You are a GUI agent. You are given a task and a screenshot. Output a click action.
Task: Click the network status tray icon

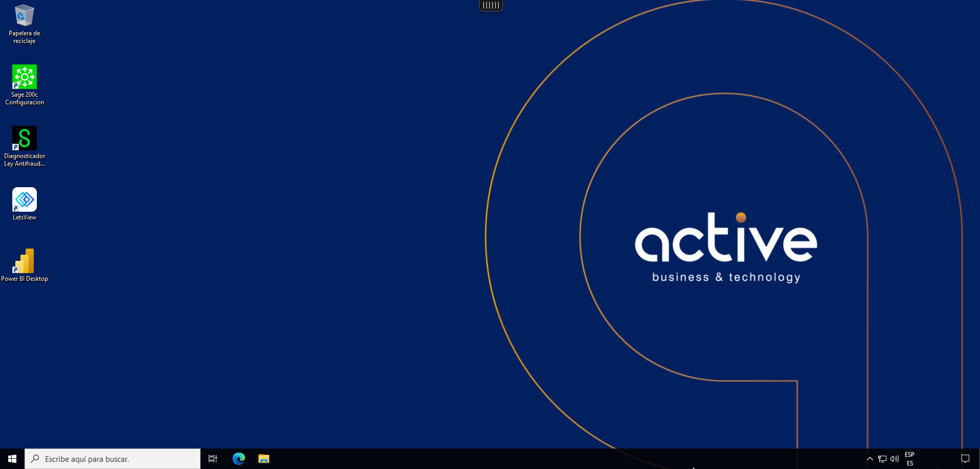coord(882,459)
